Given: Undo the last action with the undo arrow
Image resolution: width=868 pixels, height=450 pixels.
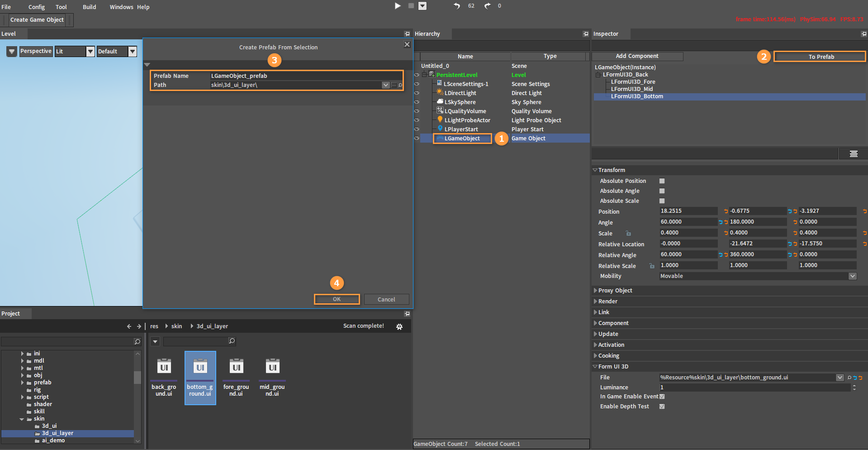Looking at the screenshot, I should [x=457, y=6].
